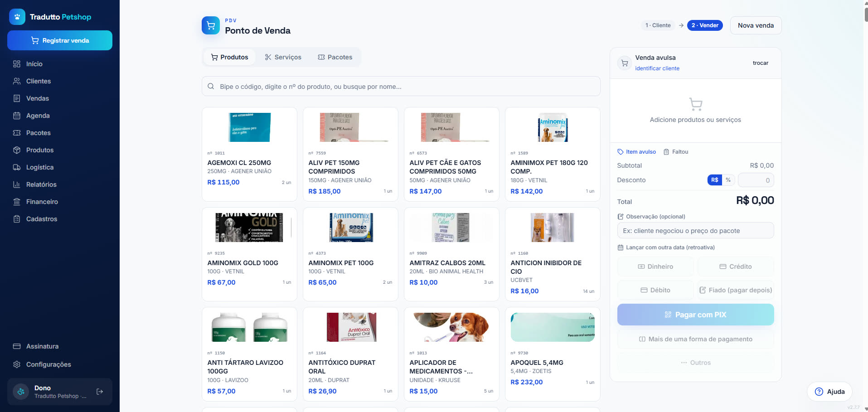Image resolution: width=868 pixels, height=412 pixels.
Task: Click the logout icon beside Dono
Action: 100,392
